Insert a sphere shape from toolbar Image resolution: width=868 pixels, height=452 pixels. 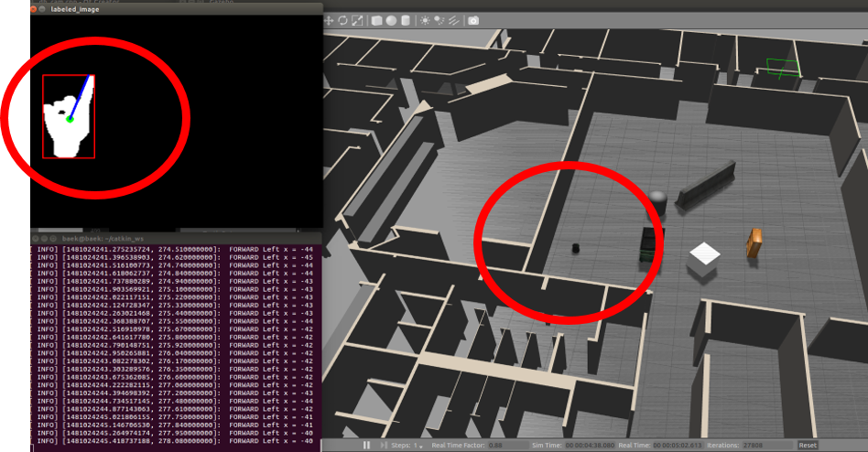pos(391,20)
